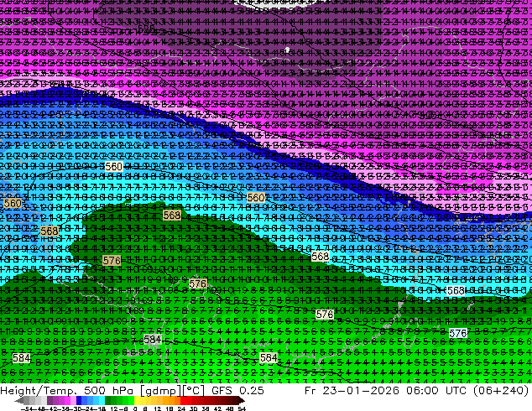Click the "500 hPa" level label
Viewport: 532px width, 411px height.
110,391
